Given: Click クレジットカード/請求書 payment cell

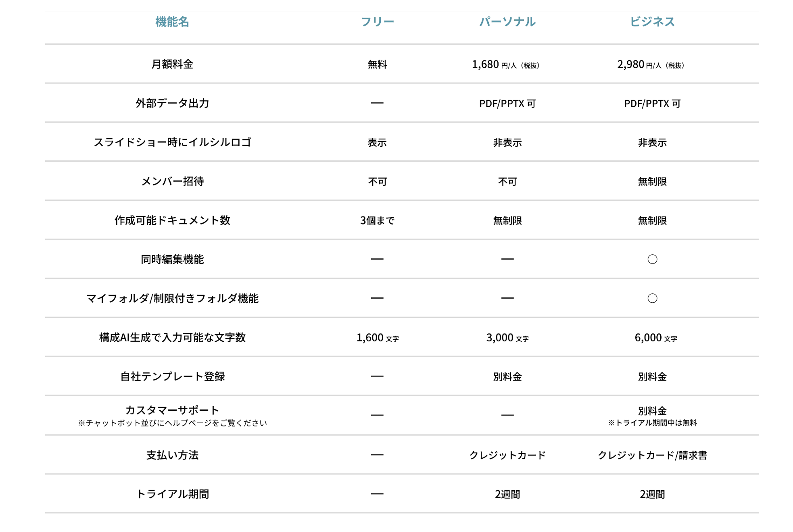Looking at the screenshot, I should (x=652, y=455).
